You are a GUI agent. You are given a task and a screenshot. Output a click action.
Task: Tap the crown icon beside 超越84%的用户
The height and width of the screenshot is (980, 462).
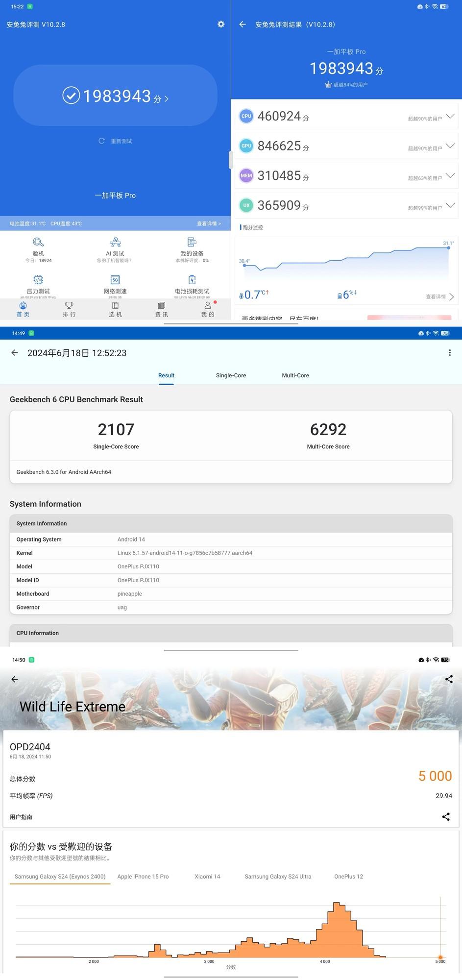point(328,85)
